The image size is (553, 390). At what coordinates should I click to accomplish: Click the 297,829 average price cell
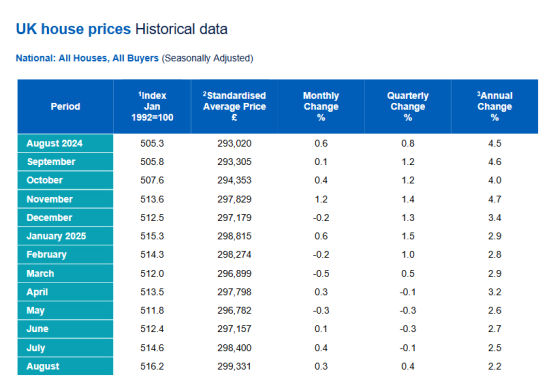(x=234, y=199)
